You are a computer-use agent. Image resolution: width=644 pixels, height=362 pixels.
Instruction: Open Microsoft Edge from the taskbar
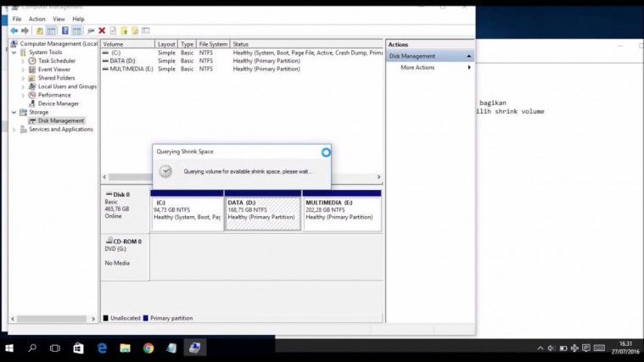click(x=102, y=348)
